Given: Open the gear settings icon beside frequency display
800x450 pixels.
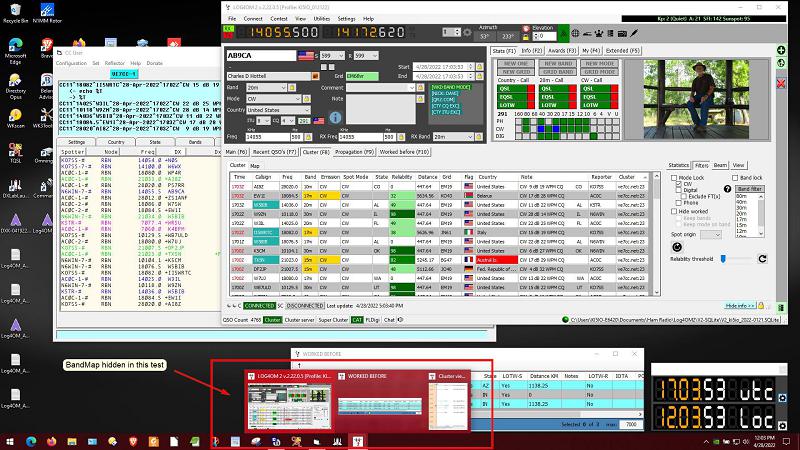Looking at the screenshot, I should (x=467, y=32).
